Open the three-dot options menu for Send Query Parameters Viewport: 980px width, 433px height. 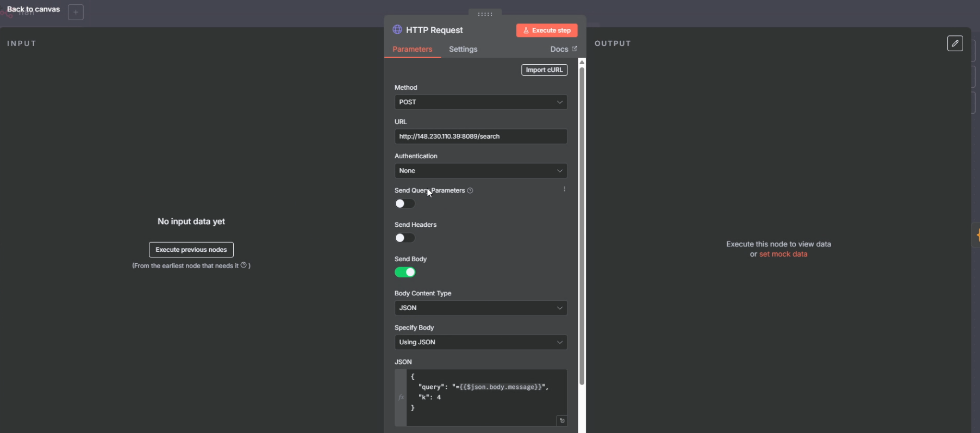click(x=564, y=189)
